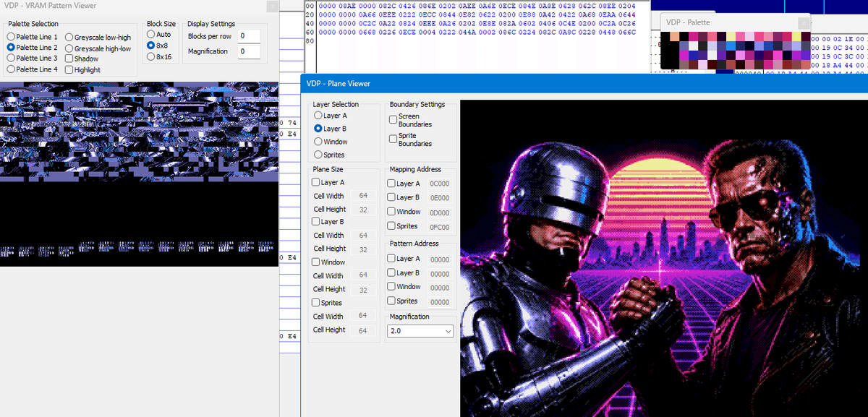
Task: Click the VDP - Plane Viewer title bar
Action: (x=584, y=83)
